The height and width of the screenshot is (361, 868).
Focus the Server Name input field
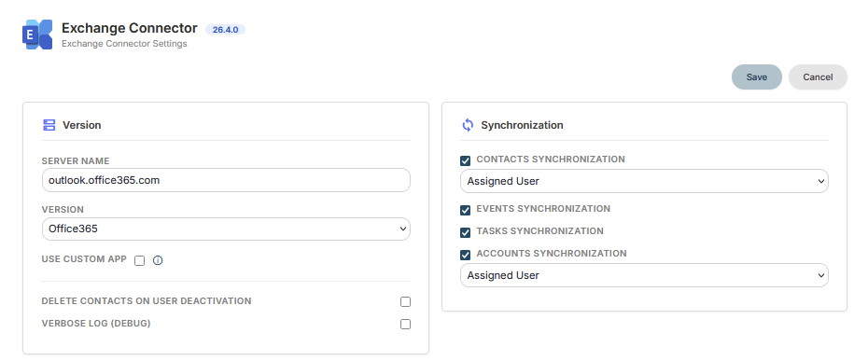tap(226, 180)
